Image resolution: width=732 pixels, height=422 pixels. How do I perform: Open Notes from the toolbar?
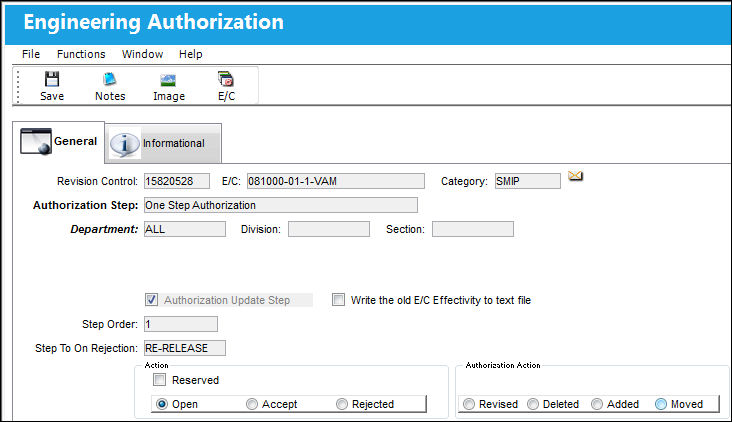pos(110,86)
